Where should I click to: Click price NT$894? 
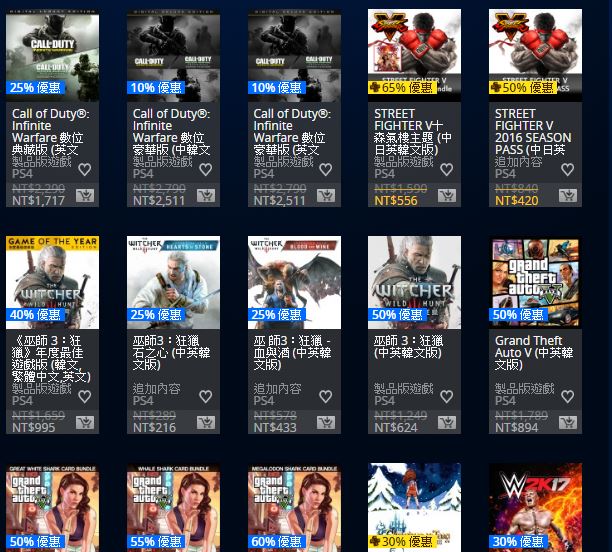coord(517,428)
